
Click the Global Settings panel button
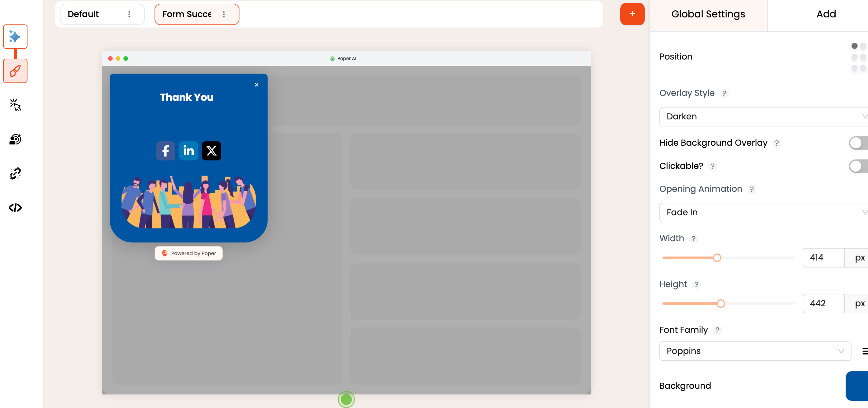pyautogui.click(x=708, y=14)
